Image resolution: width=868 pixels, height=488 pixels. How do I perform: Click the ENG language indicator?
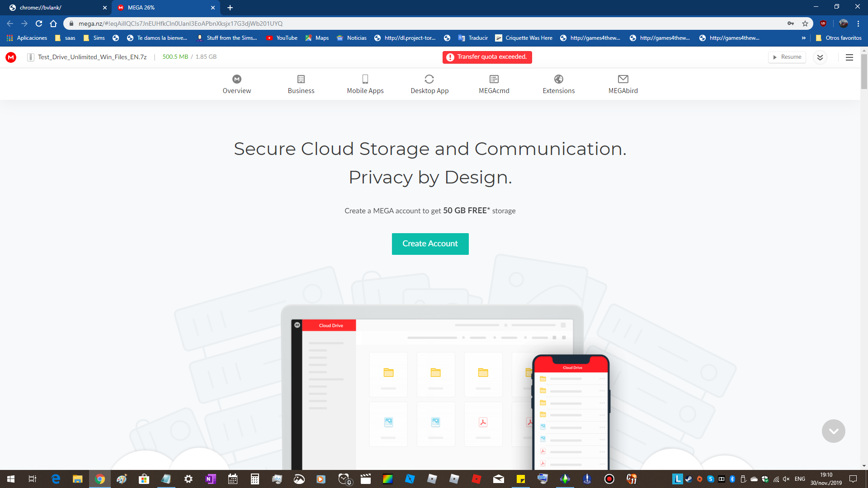pyautogui.click(x=800, y=479)
